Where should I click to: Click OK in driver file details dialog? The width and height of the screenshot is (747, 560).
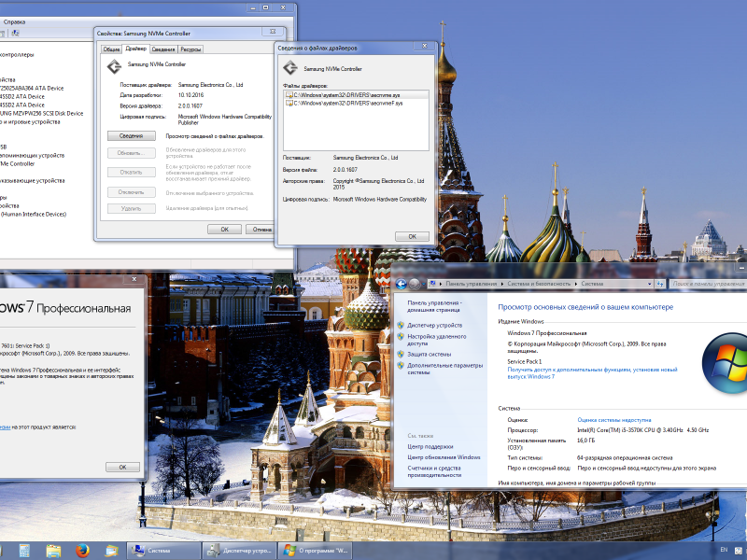pyautogui.click(x=412, y=236)
